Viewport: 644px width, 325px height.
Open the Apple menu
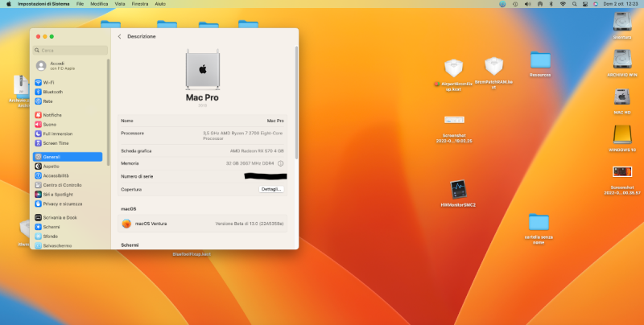tap(9, 4)
